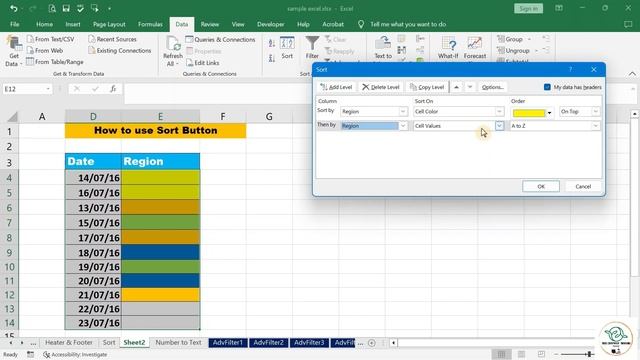Click Move Up arrow in Sort dialog

456,87
